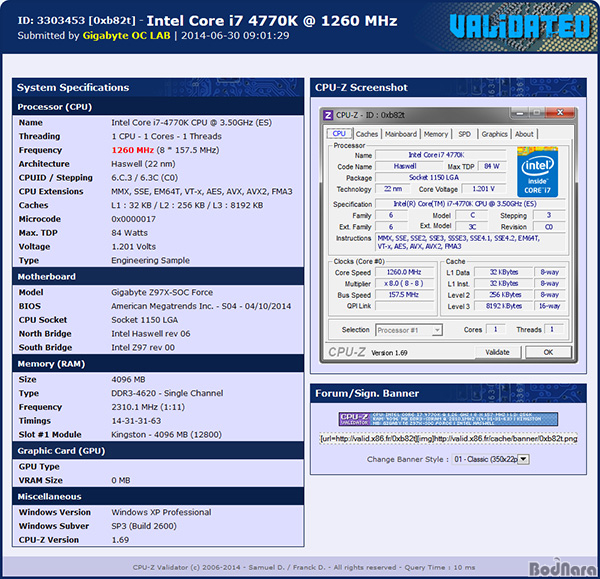Select the Graphics tab
The height and width of the screenshot is (579, 600).
coord(494,134)
